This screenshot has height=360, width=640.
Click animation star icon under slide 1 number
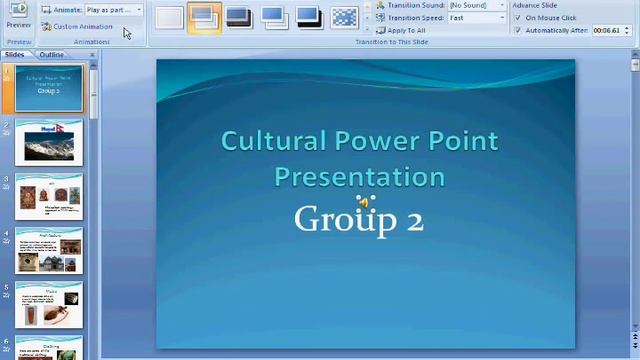click(7, 78)
